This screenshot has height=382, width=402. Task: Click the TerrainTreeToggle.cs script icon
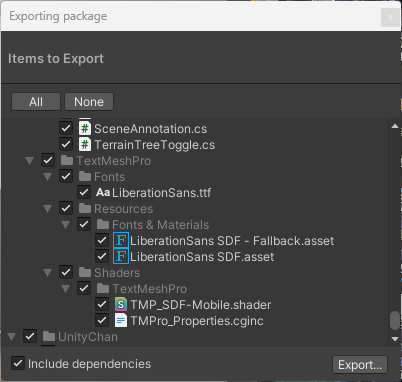(85, 145)
